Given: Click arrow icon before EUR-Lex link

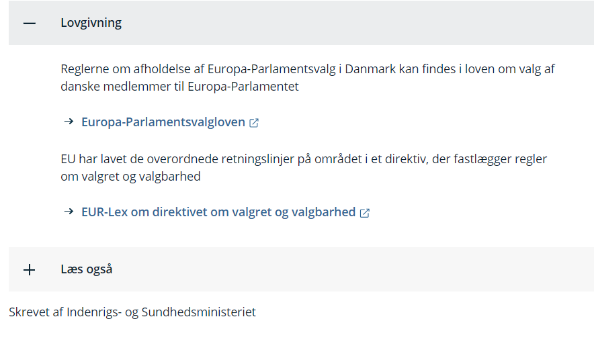Looking at the screenshot, I should (x=69, y=212).
